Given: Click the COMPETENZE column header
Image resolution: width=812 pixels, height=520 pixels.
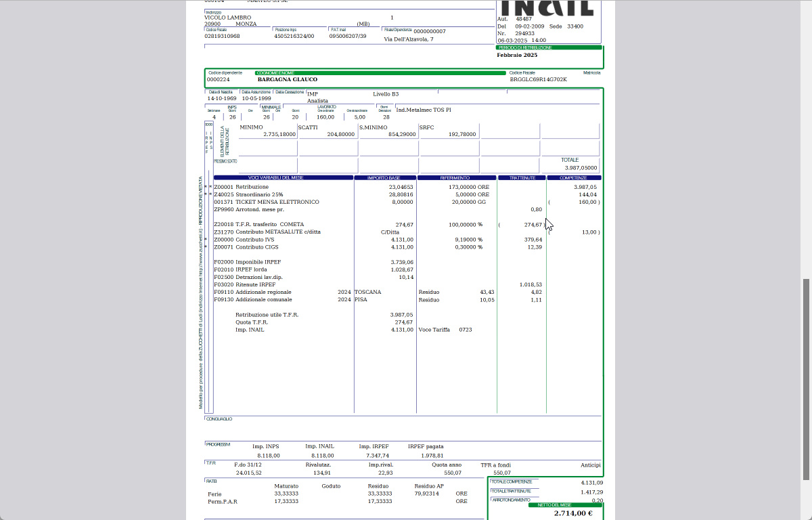Looking at the screenshot, I should 574,178.
